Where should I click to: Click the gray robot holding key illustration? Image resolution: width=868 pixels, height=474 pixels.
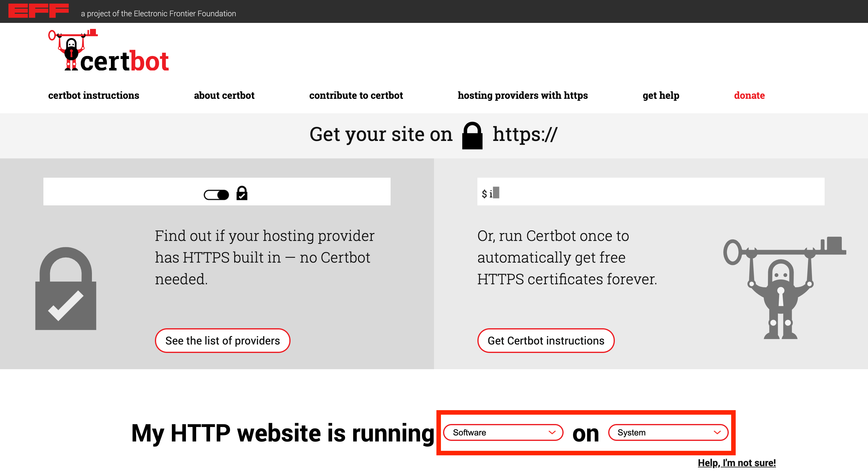pyautogui.click(x=785, y=288)
